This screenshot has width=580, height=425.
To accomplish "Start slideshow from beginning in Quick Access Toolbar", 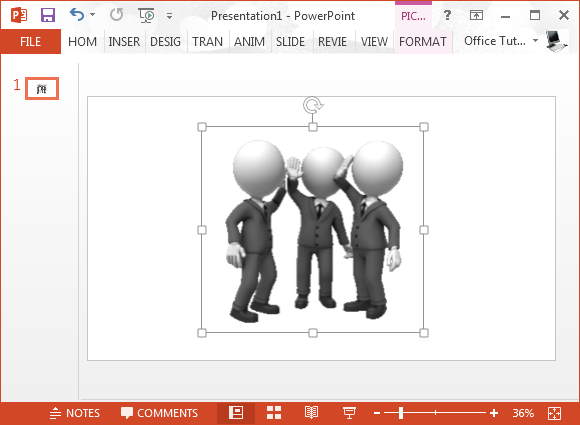I will (x=146, y=15).
